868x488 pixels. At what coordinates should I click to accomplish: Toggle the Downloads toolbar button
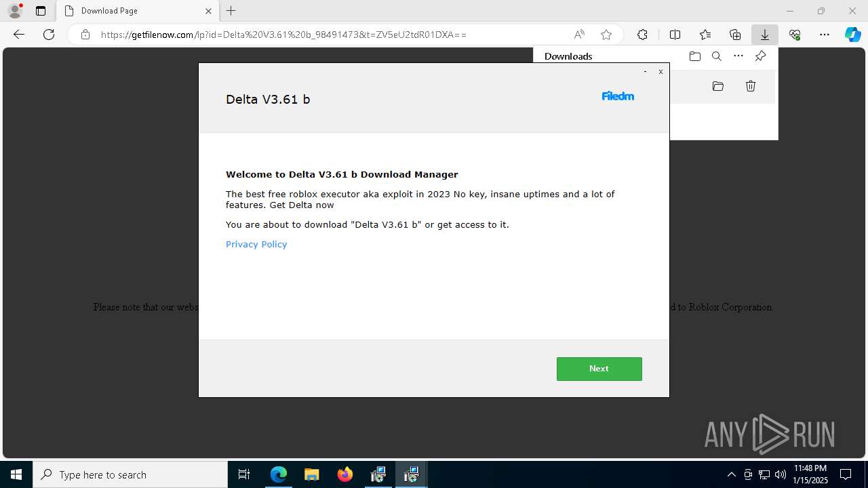pos(765,35)
